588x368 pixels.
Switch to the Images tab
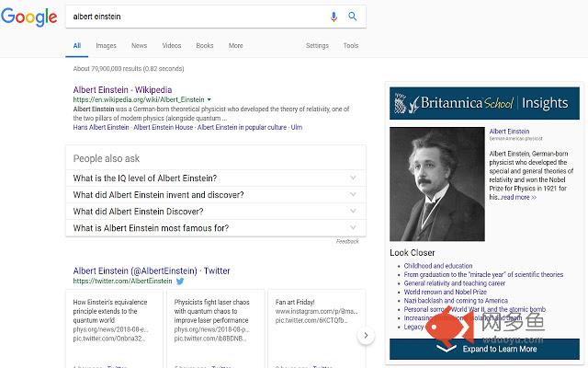coord(107,45)
